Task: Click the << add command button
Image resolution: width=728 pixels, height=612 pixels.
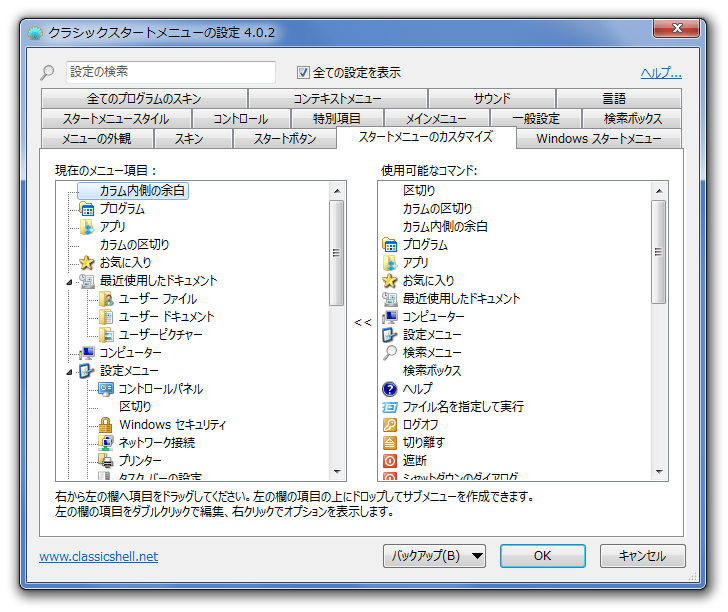Action: [362, 322]
